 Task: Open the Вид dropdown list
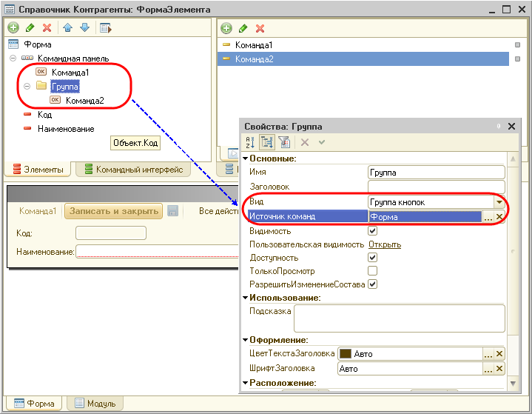(x=499, y=202)
